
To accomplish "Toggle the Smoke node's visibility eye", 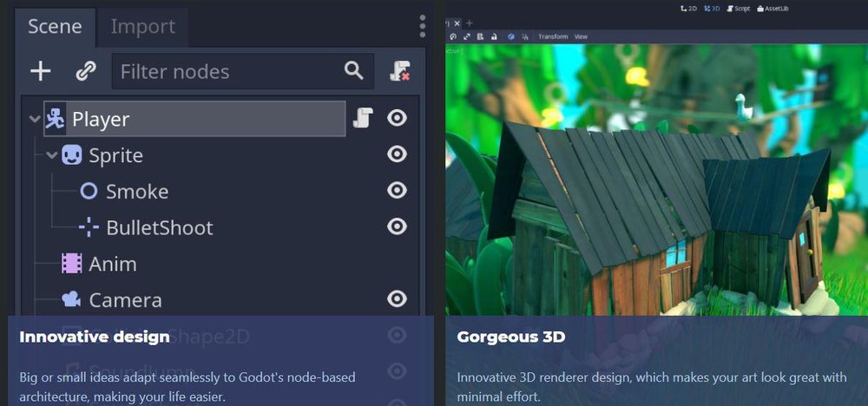I will (397, 190).
